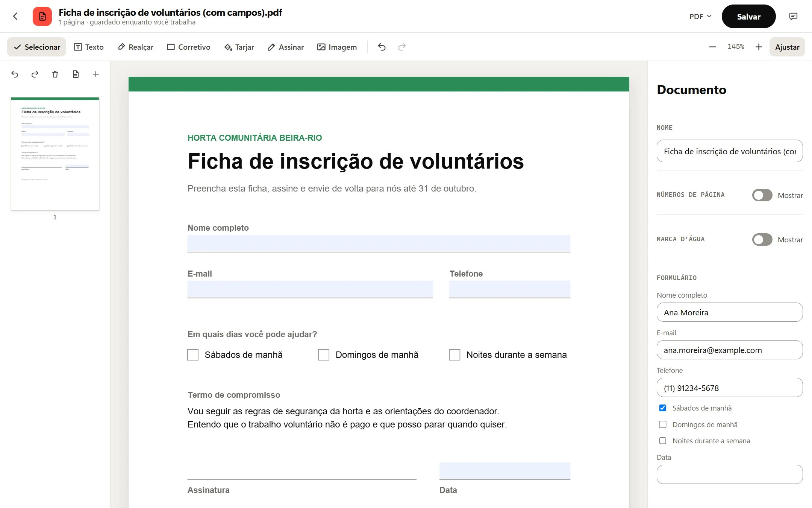812x508 pixels.
Task: Undo in the page thumbnail panel
Action: [x=15, y=74]
